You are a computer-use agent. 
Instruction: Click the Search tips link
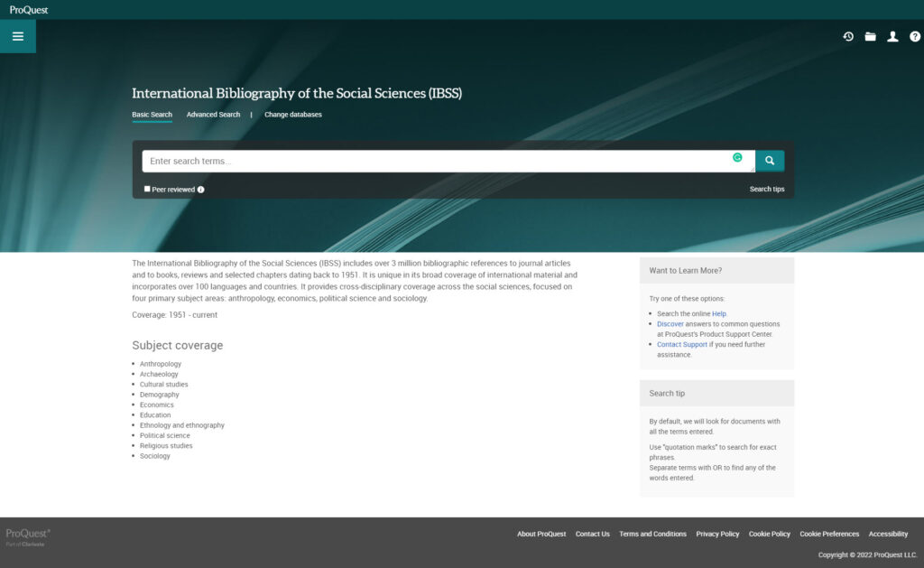click(x=767, y=189)
